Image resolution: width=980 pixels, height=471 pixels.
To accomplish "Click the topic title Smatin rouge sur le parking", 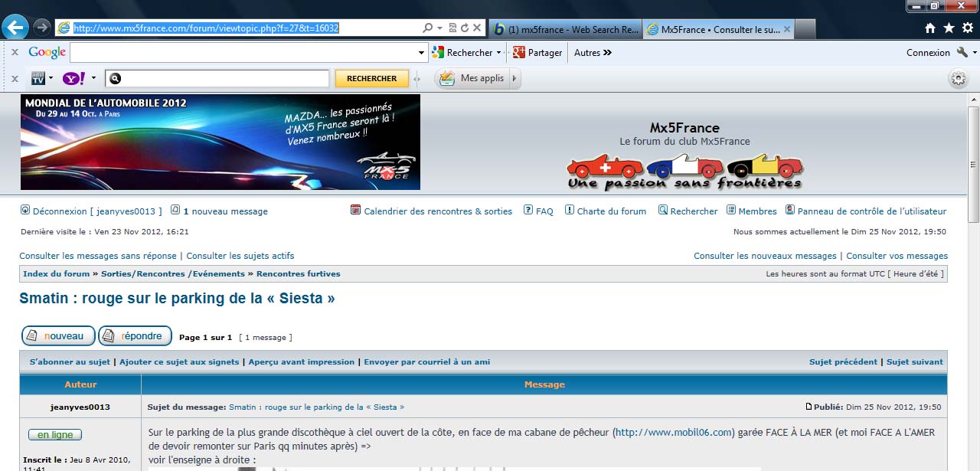I will (x=177, y=299).
